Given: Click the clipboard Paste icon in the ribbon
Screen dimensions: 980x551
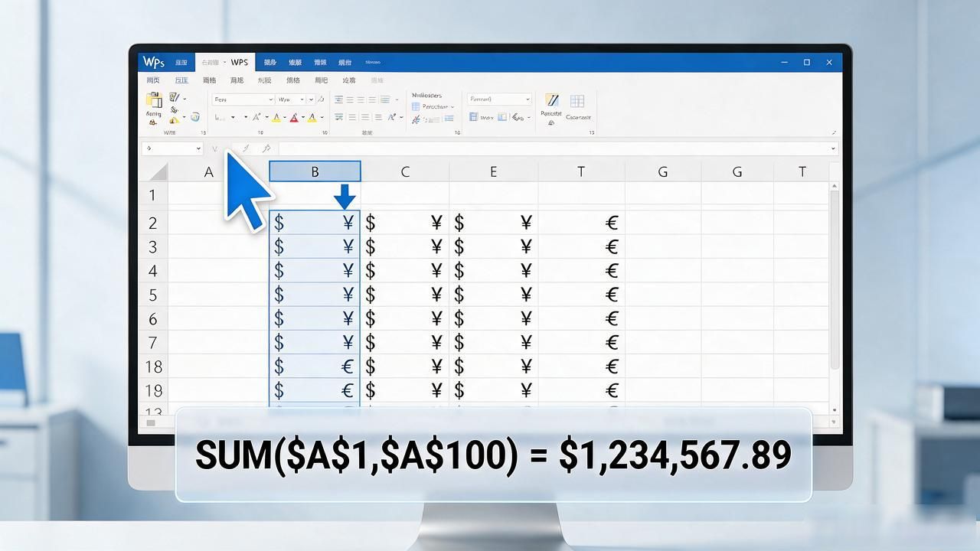Looking at the screenshot, I should [154, 100].
